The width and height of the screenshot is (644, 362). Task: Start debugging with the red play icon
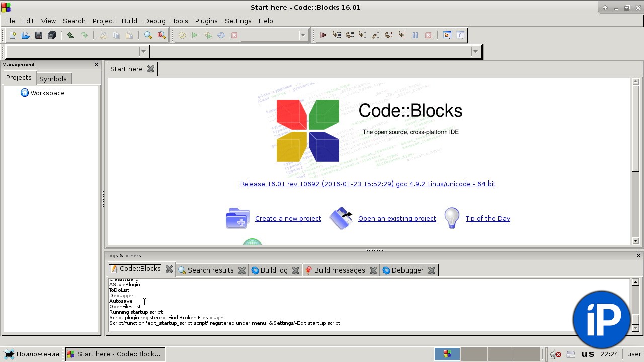[x=323, y=35]
